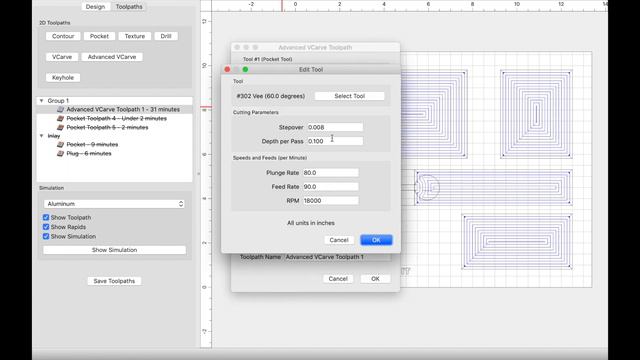Click the Advanced VCarve button
The image size is (640, 360).
point(112,57)
